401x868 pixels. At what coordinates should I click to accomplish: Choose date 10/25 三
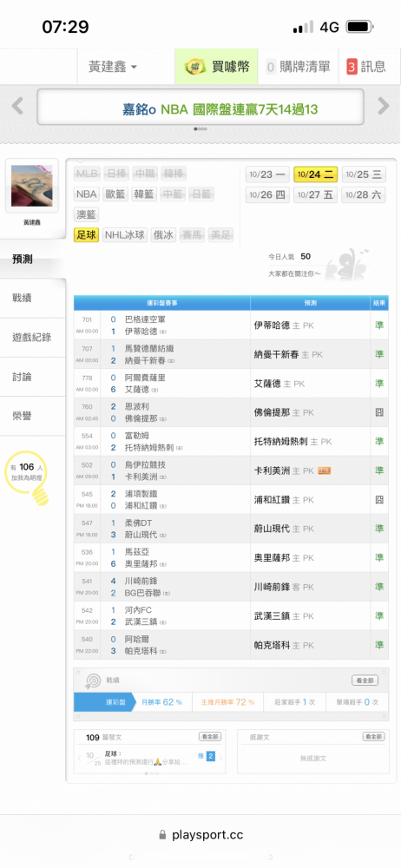(x=364, y=174)
